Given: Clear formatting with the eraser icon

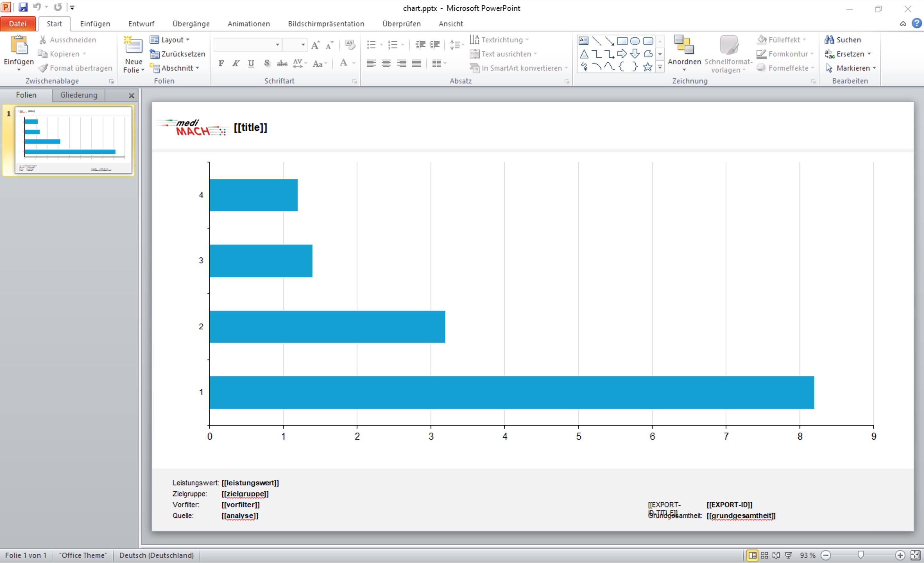Looking at the screenshot, I should click(x=350, y=45).
